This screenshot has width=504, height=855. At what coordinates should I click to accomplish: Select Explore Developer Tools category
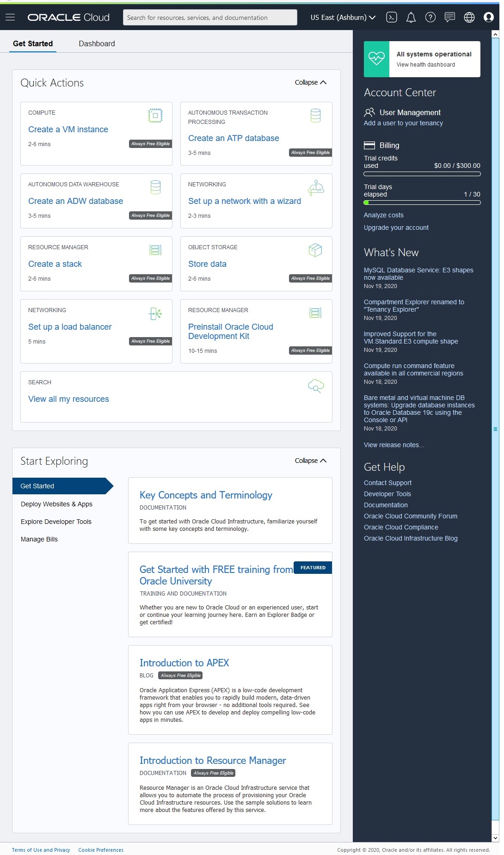point(56,522)
